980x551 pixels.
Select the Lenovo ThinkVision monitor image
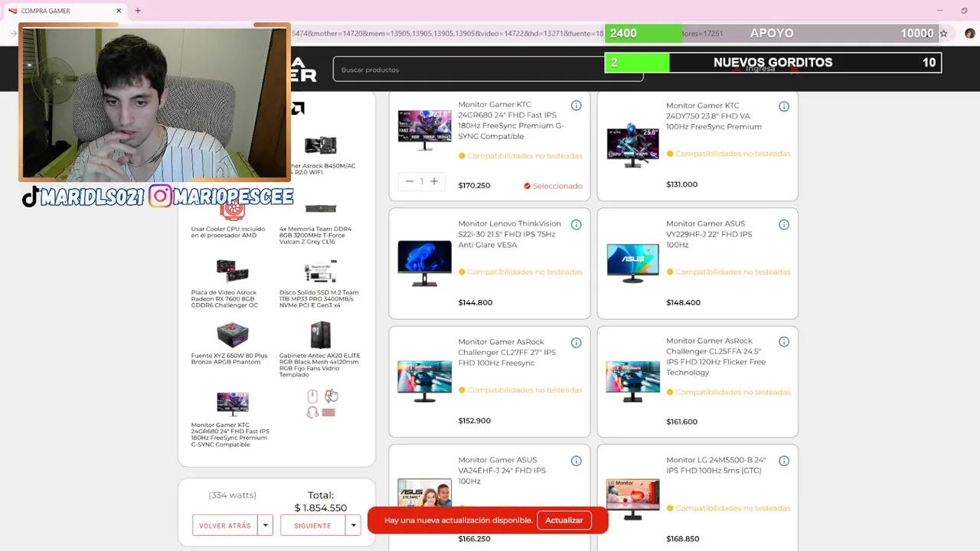click(x=424, y=263)
